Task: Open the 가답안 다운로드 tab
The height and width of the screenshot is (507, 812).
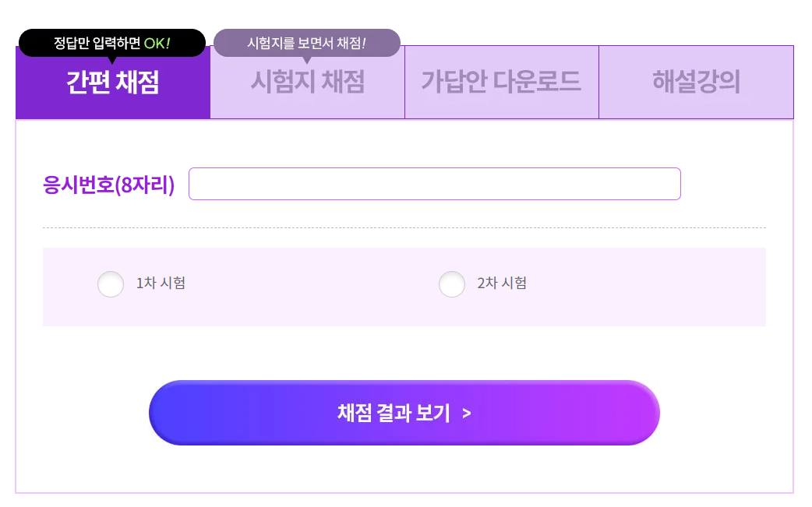Action: [501, 82]
